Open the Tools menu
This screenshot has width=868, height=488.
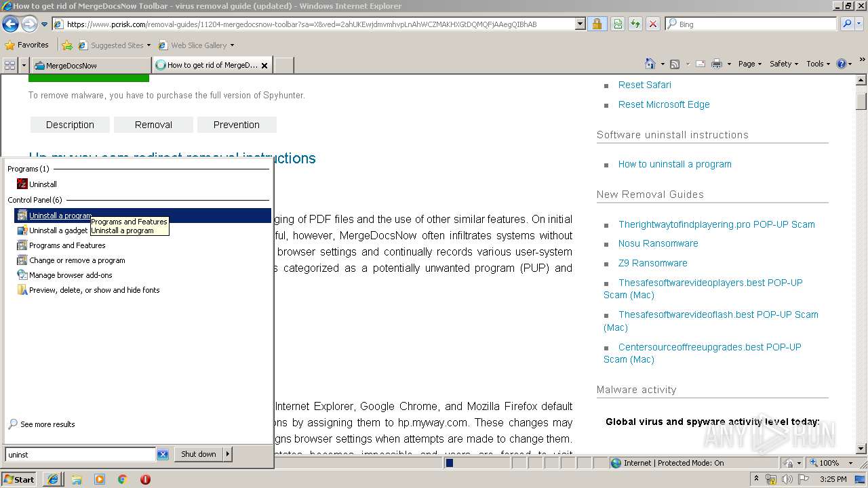(818, 64)
